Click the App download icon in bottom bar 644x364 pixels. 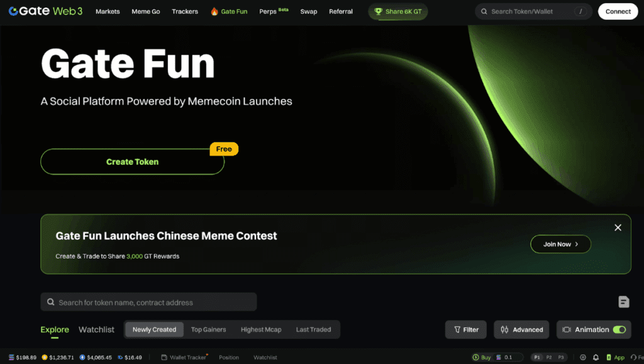point(615,358)
